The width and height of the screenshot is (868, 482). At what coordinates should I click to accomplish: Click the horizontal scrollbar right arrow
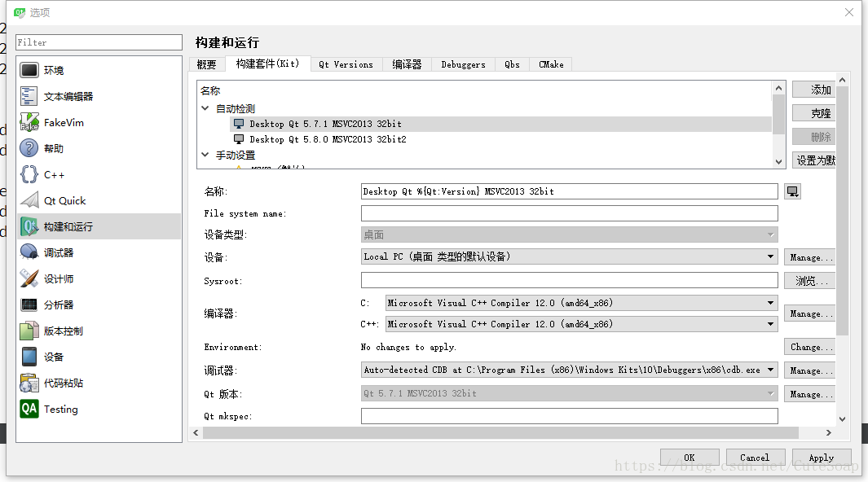pyautogui.click(x=829, y=433)
